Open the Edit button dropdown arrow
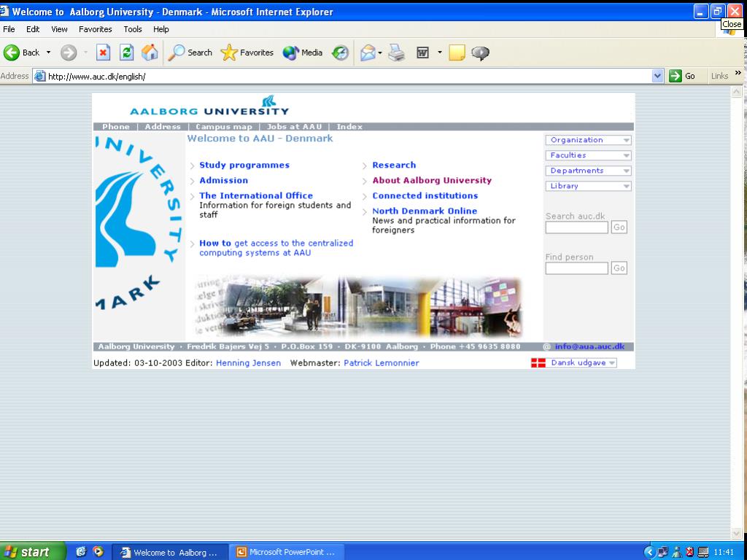This screenshot has width=747, height=560. coord(440,52)
